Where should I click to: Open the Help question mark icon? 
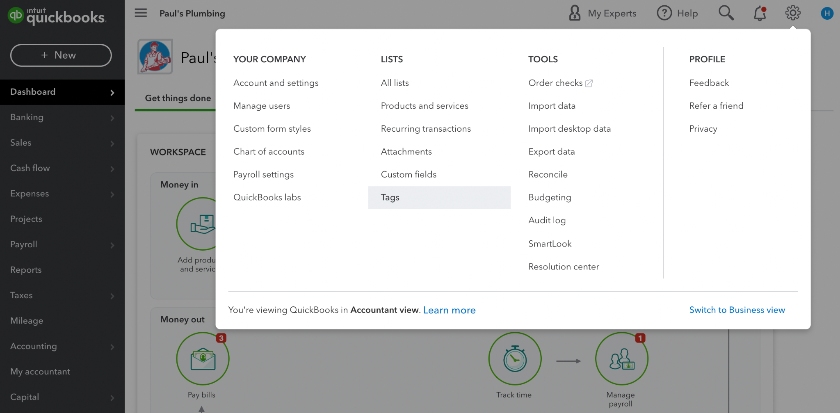click(664, 13)
